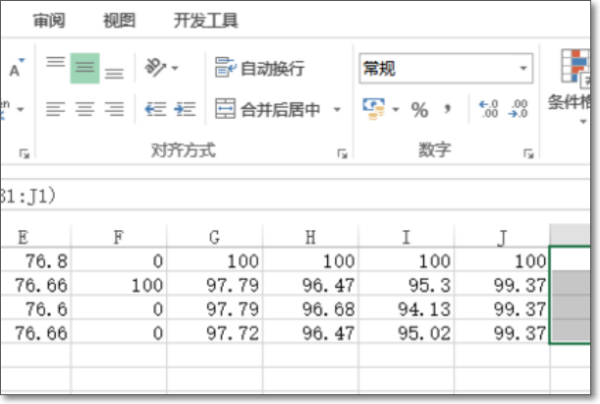Increase indent
The width and height of the screenshot is (600, 404).
point(185,109)
